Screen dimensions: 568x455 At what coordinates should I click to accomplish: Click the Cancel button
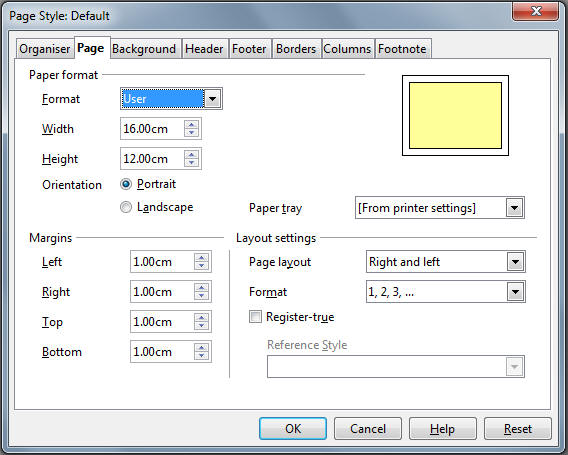click(x=368, y=429)
